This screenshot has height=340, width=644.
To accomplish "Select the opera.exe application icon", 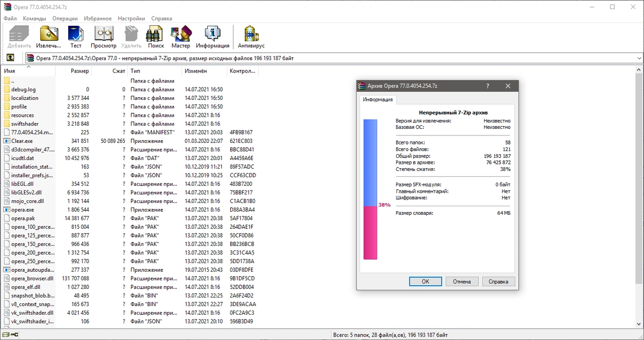I will coord(6,209).
